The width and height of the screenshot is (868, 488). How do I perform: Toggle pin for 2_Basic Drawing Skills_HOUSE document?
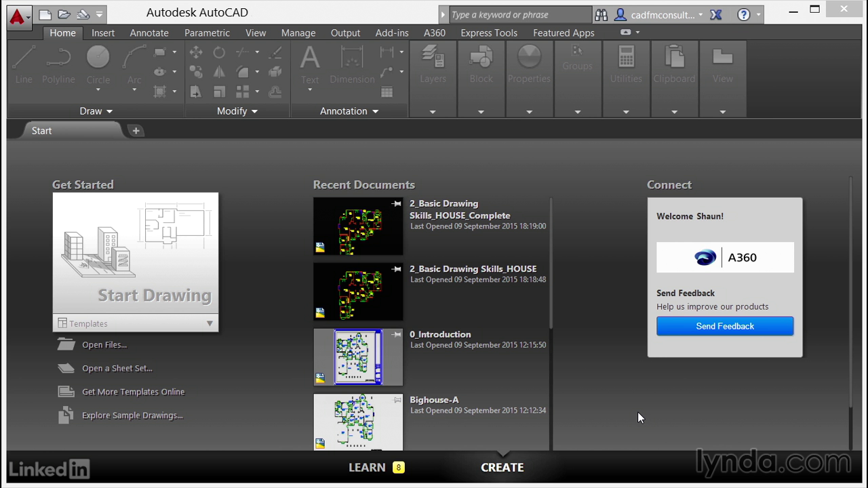pyautogui.click(x=397, y=269)
